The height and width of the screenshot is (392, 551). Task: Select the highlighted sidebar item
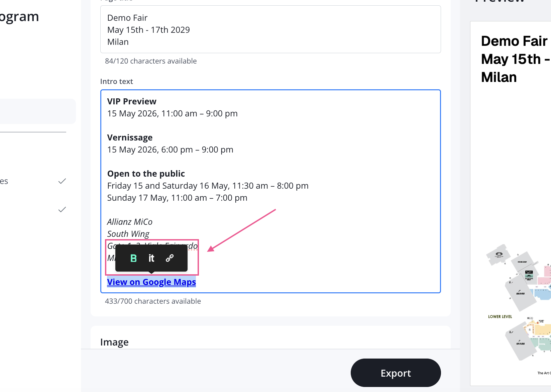(x=37, y=111)
